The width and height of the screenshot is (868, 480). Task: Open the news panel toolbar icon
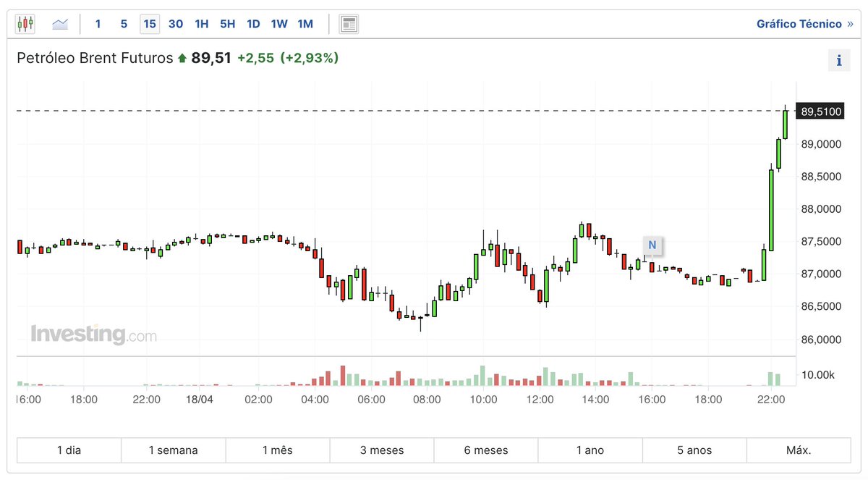(x=349, y=24)
